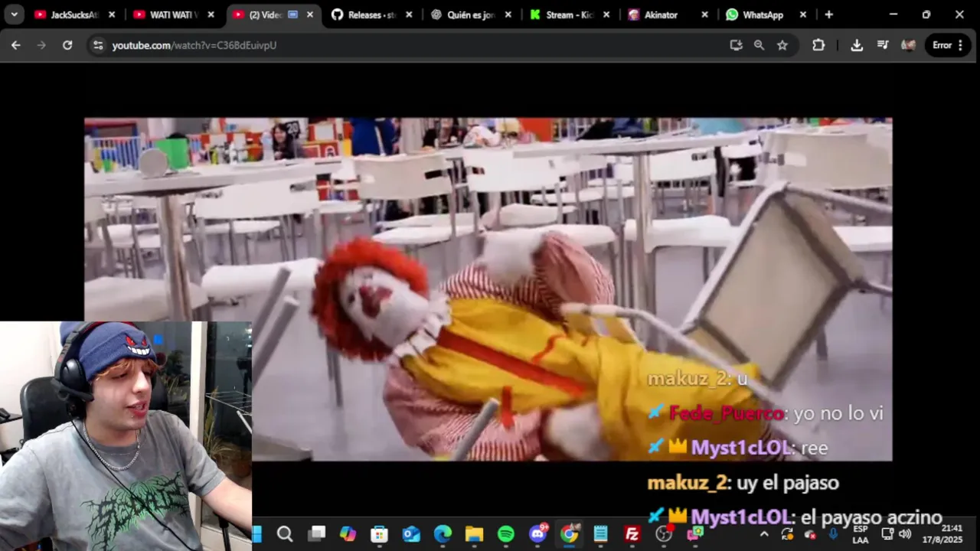Close the active (2) Video tab

pyautogui.click(x=310, y=15)
